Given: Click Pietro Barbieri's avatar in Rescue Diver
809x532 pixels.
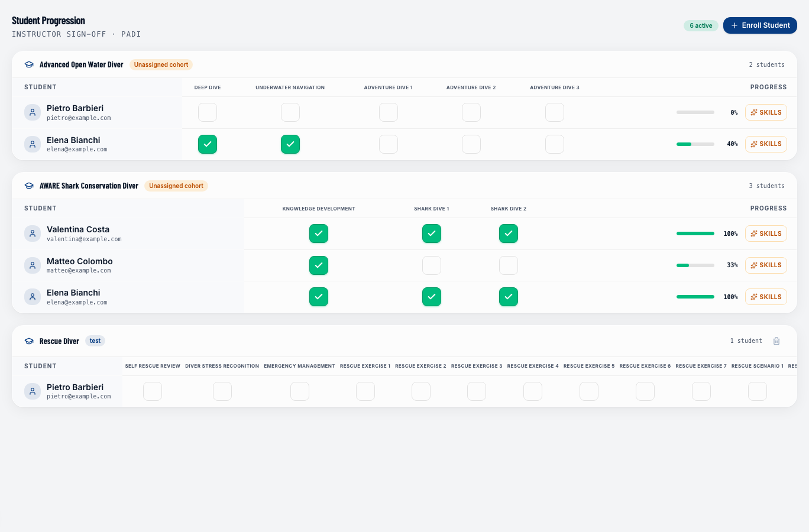Looking at the screenshot, I should click(33, 391).
